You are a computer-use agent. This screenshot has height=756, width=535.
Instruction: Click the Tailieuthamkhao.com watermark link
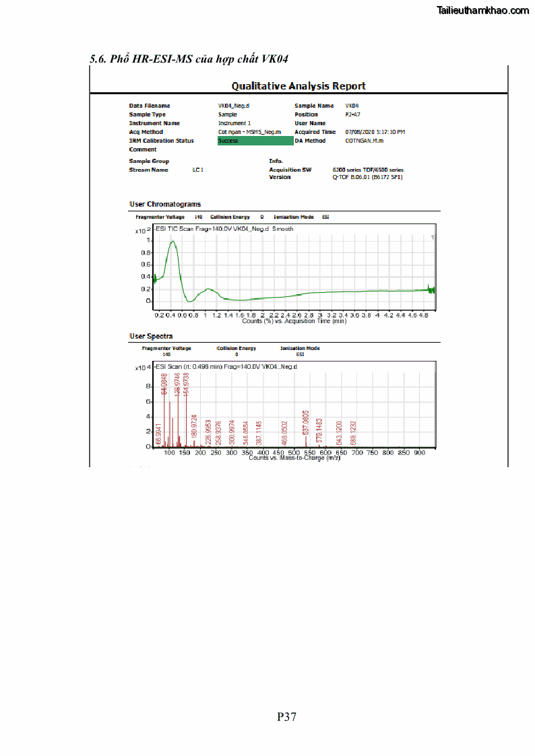(x=482, y=11)
